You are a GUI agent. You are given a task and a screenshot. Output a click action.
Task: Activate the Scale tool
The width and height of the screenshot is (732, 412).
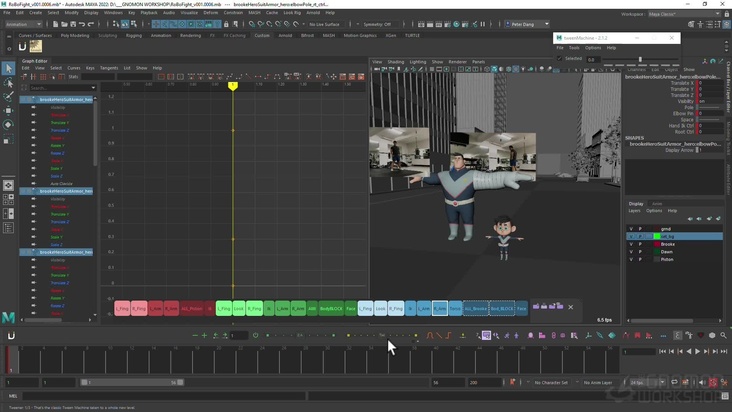8,139
